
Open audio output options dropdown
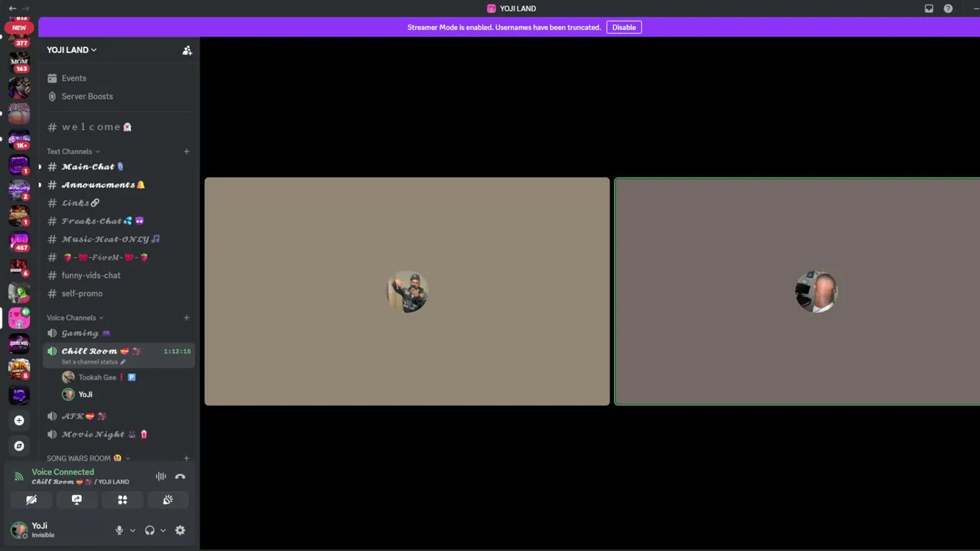(163, 530)
